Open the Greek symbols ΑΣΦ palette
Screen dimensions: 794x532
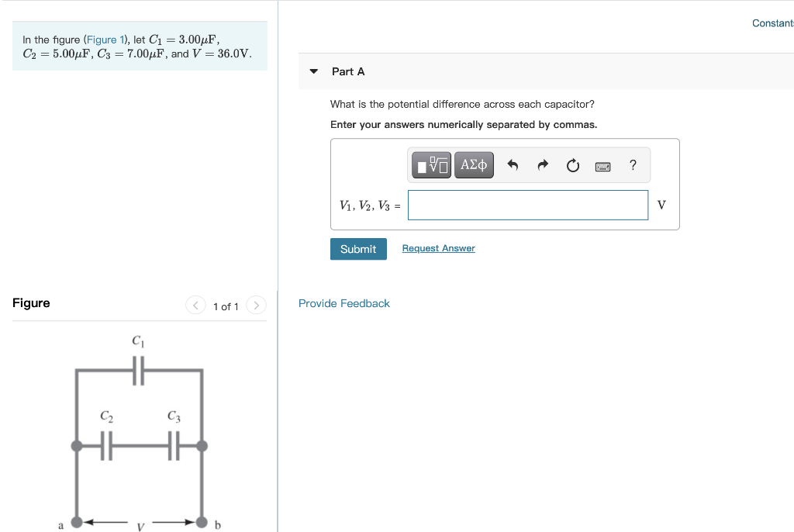(x=474, y=165)
